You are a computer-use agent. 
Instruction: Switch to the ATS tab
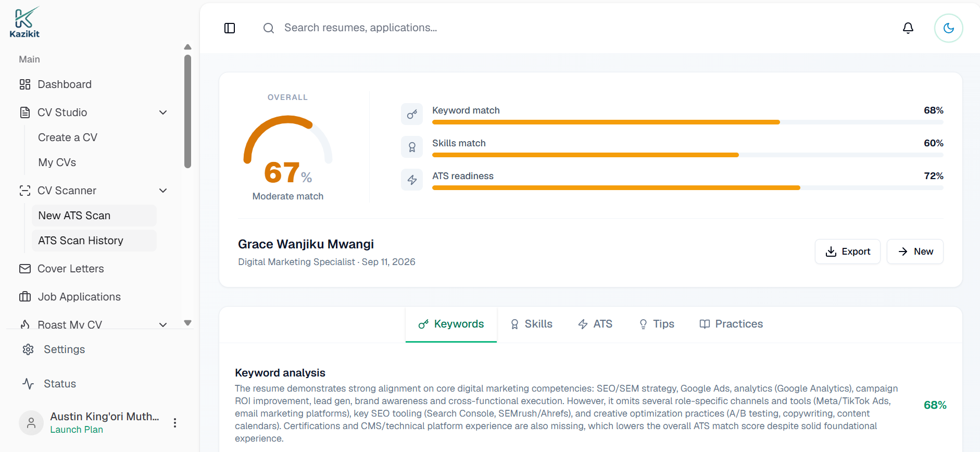pos(595,324)
